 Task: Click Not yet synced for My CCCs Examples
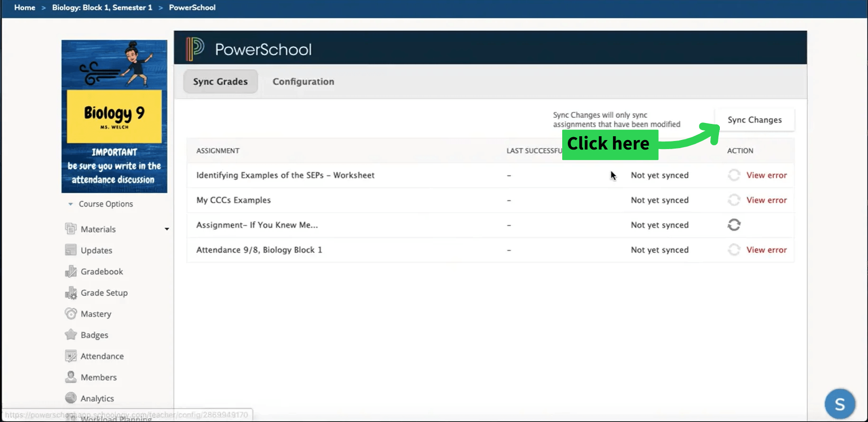point(660,200)
